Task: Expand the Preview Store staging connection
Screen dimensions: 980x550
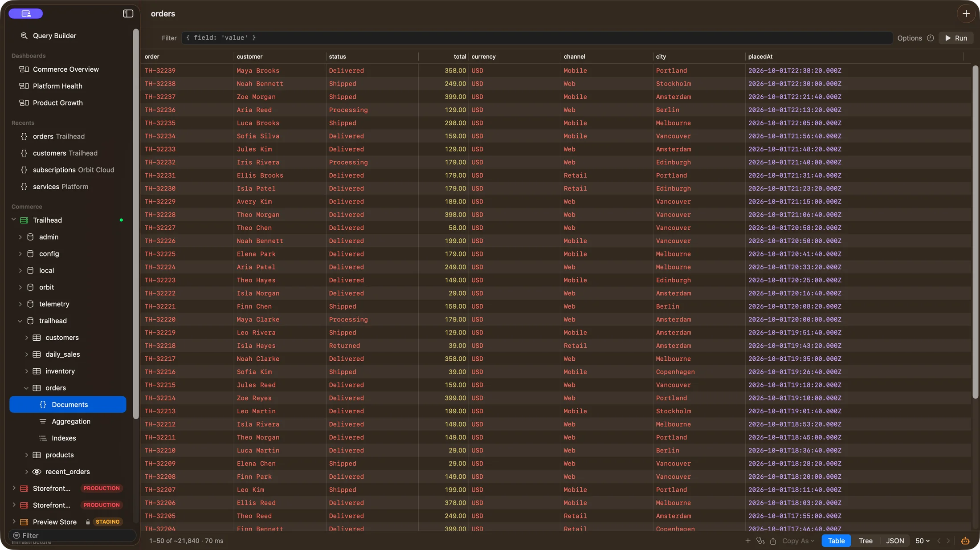Action: pos(14,521)
